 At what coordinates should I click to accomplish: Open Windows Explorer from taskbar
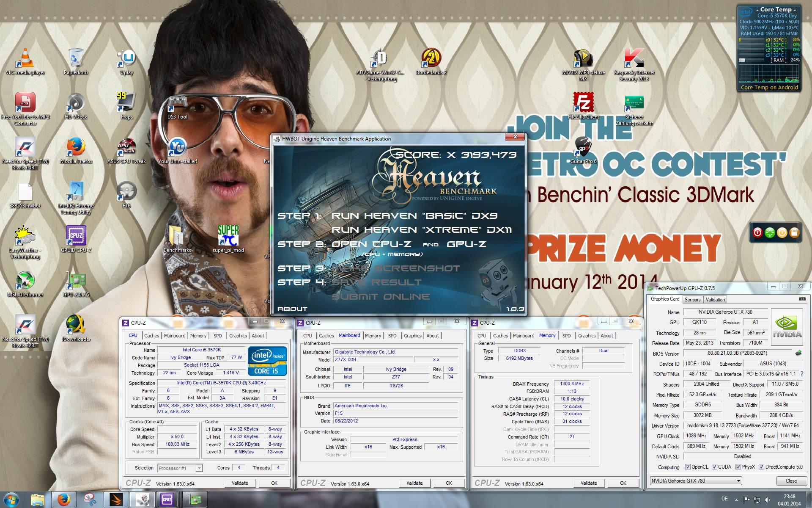[x=38, y=500]
